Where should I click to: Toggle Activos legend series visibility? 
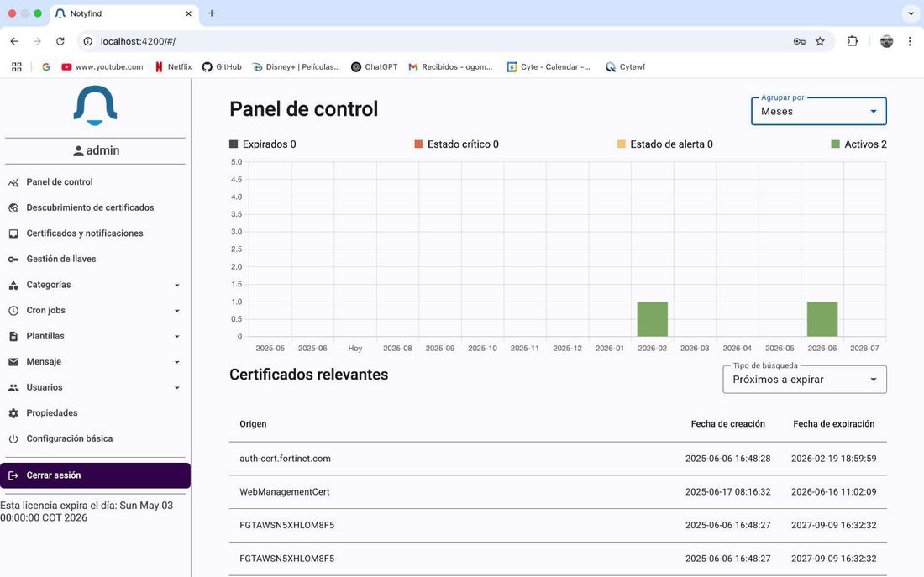[x=858, y=144]
